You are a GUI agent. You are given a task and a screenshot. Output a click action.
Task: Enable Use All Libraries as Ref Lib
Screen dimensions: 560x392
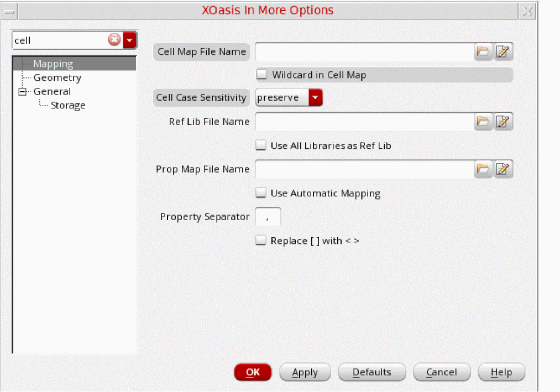[261, 145]
